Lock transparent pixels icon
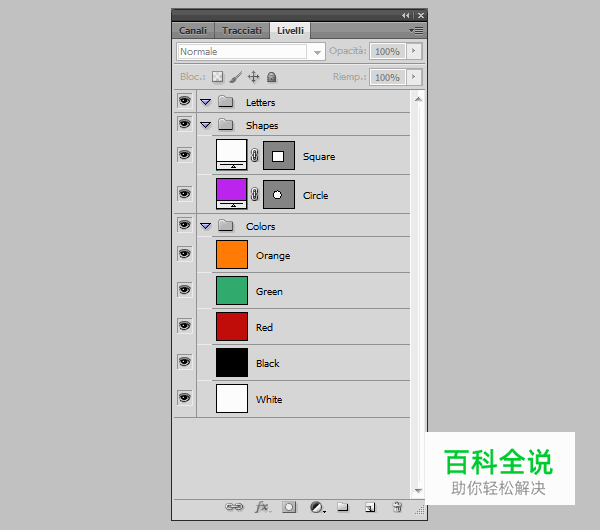The image size is (600, 530). [217, 77]
